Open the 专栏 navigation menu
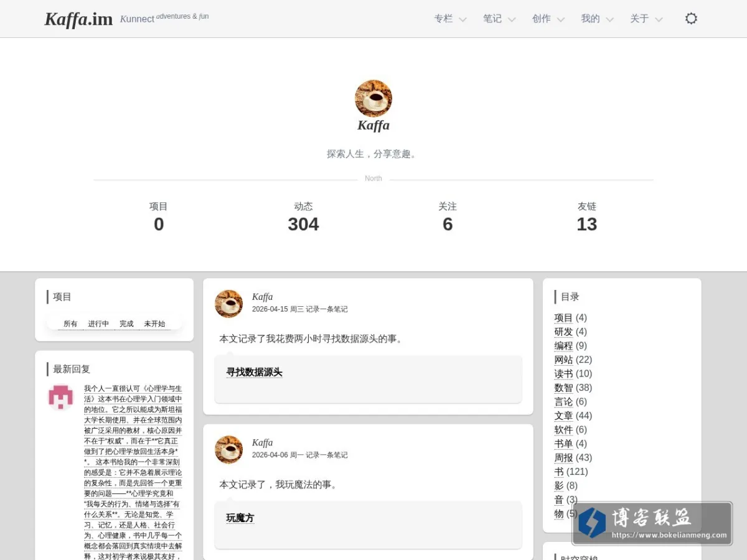The width and height of the screenshot is (747, 560). (x=444, y=19)
